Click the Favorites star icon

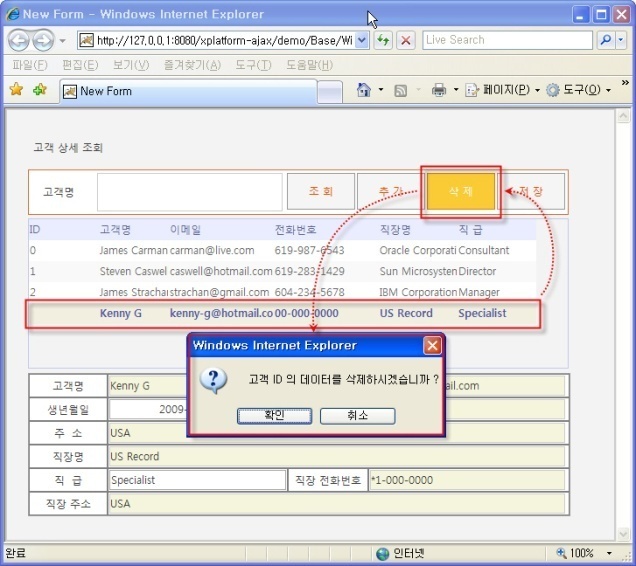click(16, 90)
